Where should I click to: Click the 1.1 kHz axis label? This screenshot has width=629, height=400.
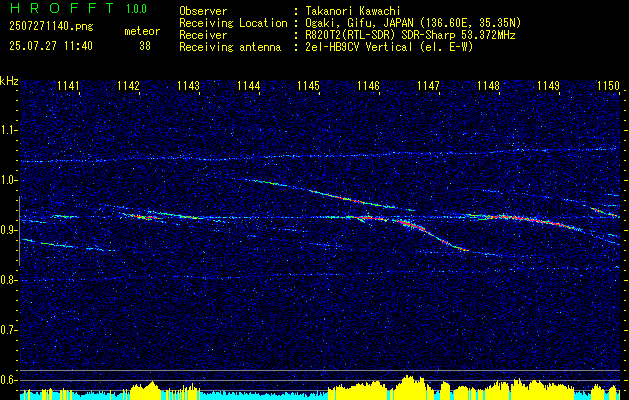click(x=8, y=130)
